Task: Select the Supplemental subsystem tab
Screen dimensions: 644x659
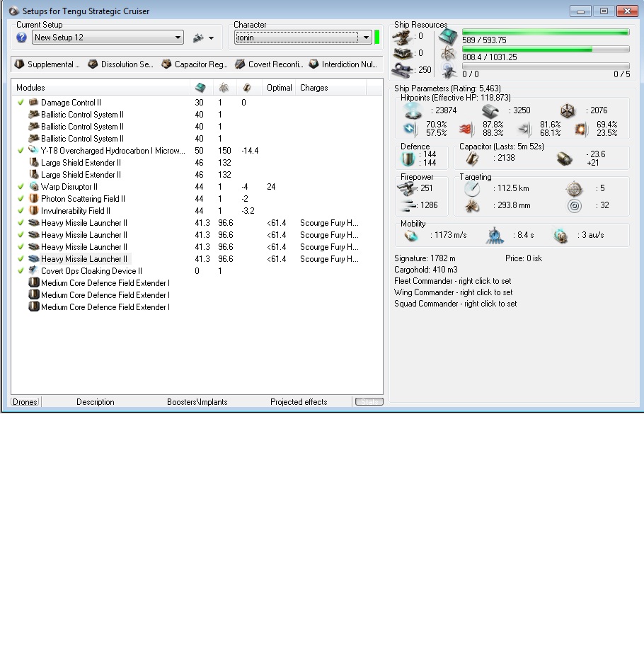Action: pos(47,64)
